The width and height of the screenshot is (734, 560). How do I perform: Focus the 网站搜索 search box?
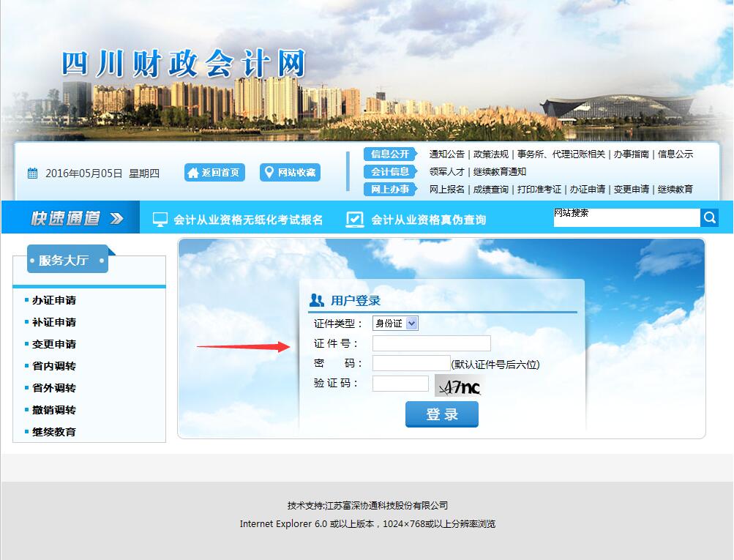coord(627,217)
